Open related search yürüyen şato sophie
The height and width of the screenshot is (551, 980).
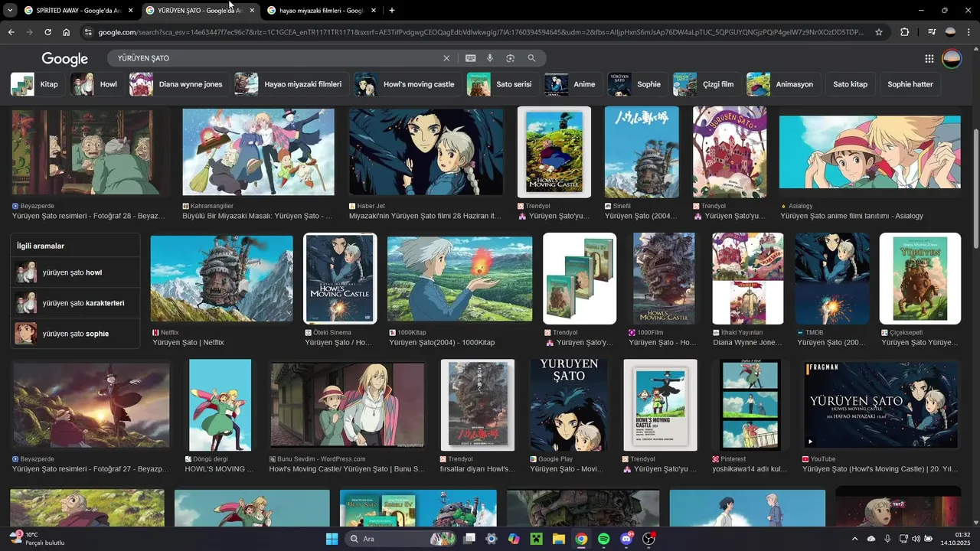(x=75, y=334)
